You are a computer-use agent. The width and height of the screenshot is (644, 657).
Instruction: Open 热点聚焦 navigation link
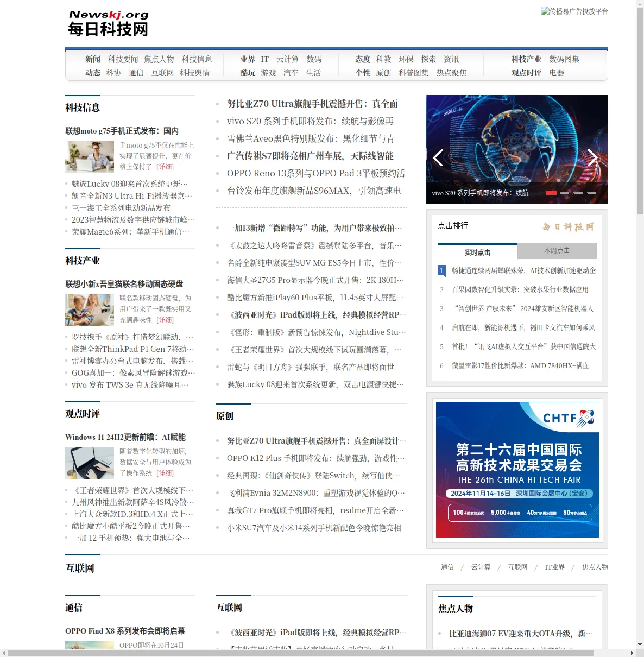[x=452, y=73]
